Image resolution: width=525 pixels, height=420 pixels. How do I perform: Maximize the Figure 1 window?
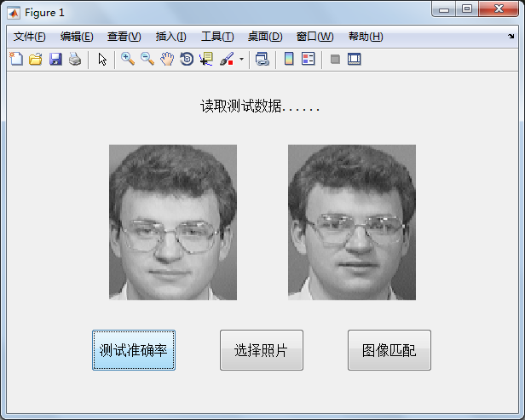tap(467, 9)
